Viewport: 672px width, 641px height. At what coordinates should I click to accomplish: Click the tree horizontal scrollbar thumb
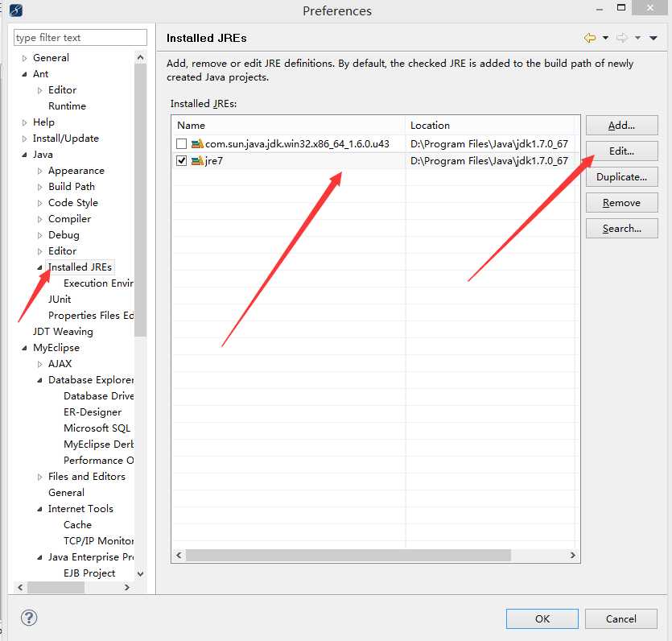click(56, 587)
